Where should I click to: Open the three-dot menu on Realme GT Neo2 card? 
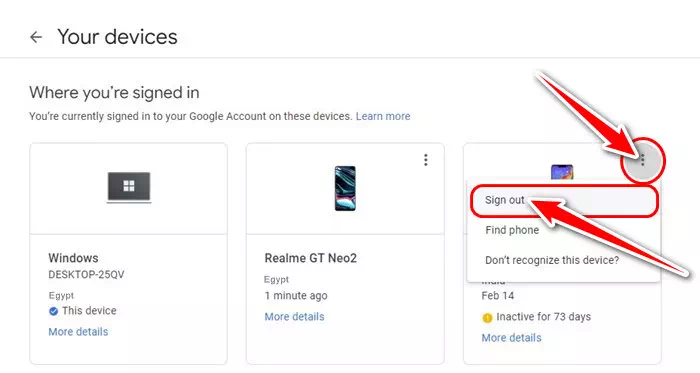(x=426, y=160)
